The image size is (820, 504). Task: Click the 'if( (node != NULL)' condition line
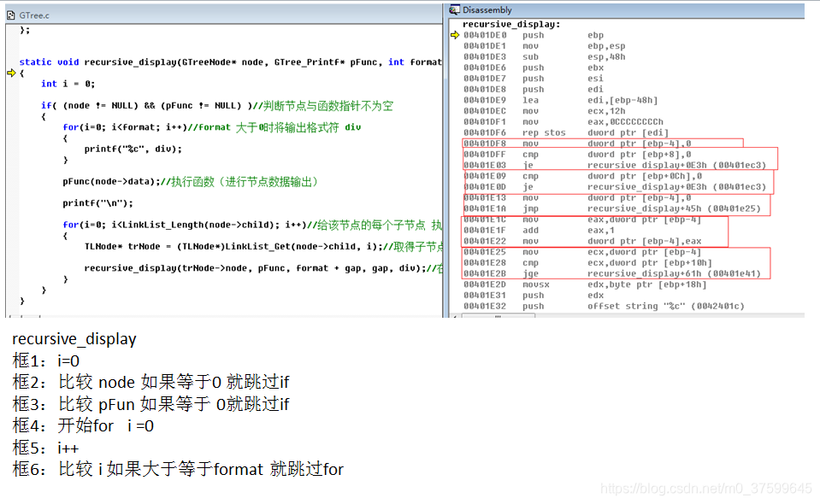217,106
